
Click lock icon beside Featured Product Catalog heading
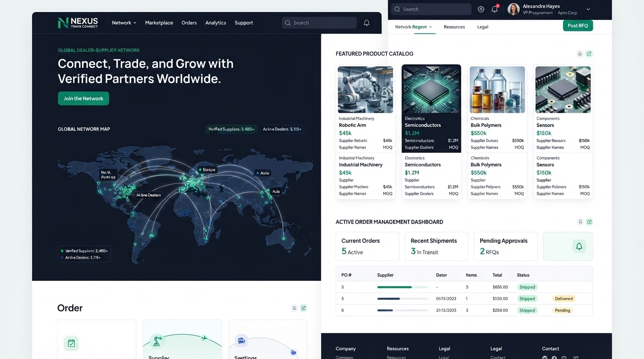(580, 54)
